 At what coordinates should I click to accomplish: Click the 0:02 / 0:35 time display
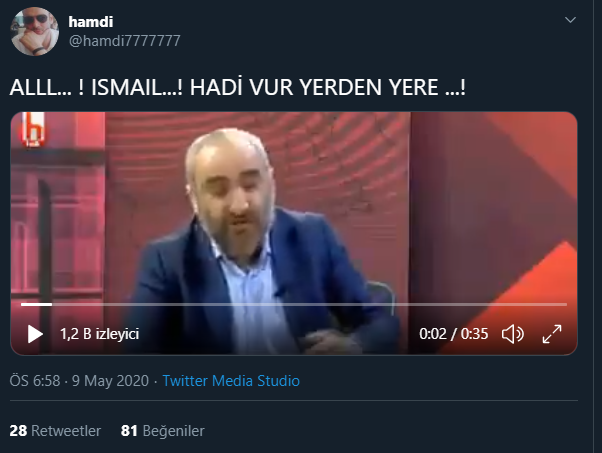[x=454, y=334]
